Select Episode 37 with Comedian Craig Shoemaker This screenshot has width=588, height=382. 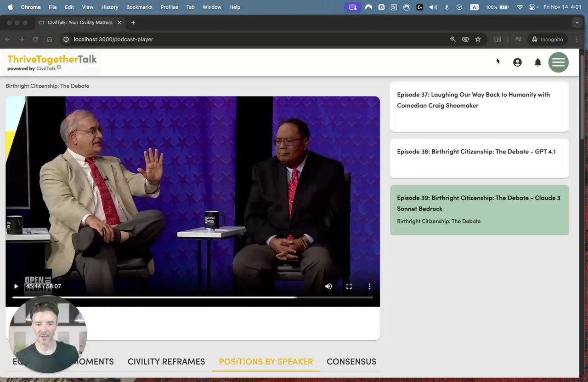pos(479,107)
